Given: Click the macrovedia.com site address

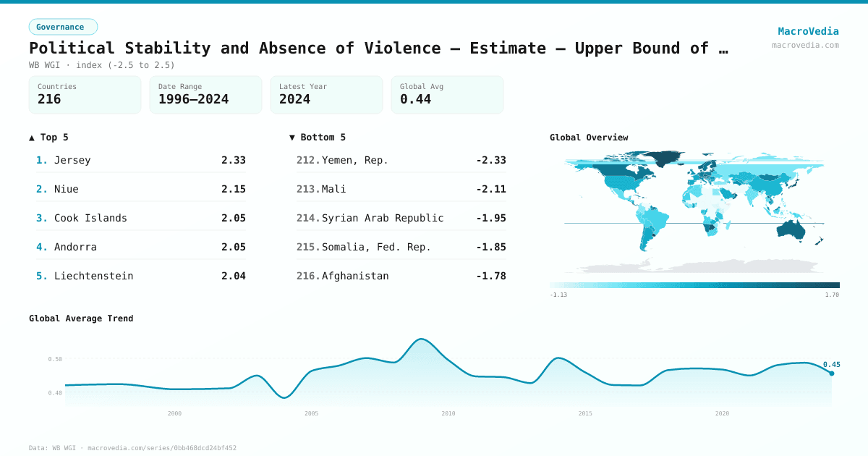Looking at the screenshot, I should [x=805, y=45].
